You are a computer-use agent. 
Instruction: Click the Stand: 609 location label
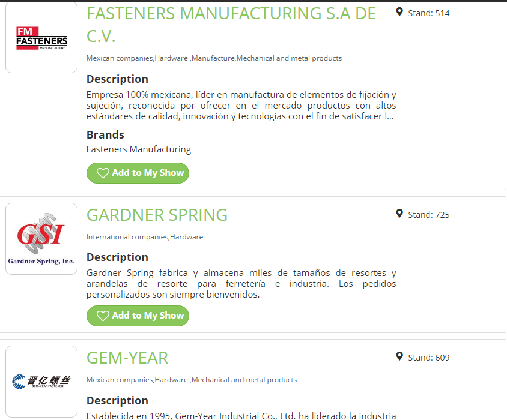(428, 358)
